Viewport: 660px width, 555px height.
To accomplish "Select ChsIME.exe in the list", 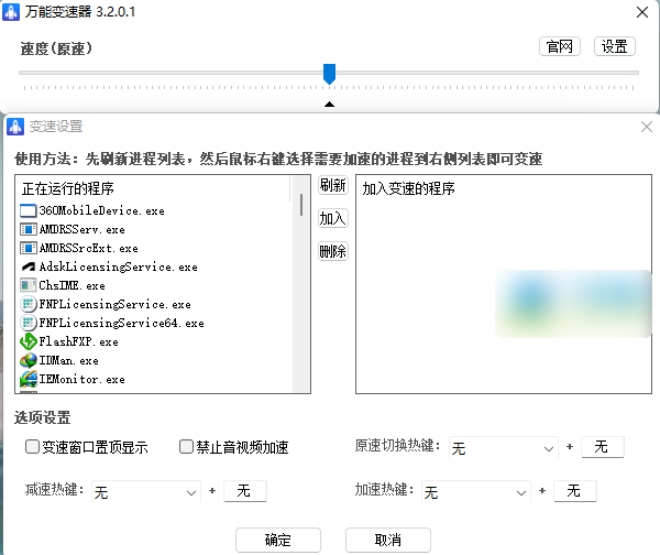I will pyautogui.click(x=72, y=286).
